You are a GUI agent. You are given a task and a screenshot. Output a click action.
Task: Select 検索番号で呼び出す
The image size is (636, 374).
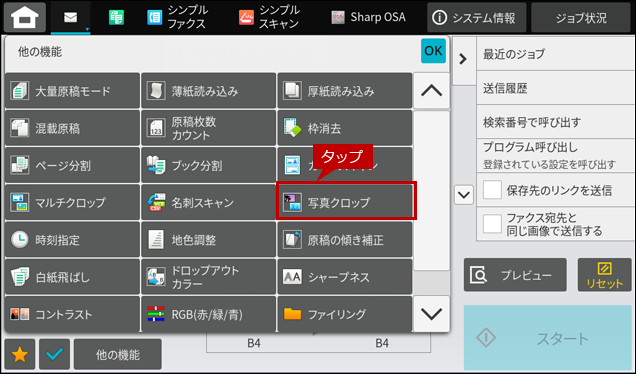[x=555, y=122]
